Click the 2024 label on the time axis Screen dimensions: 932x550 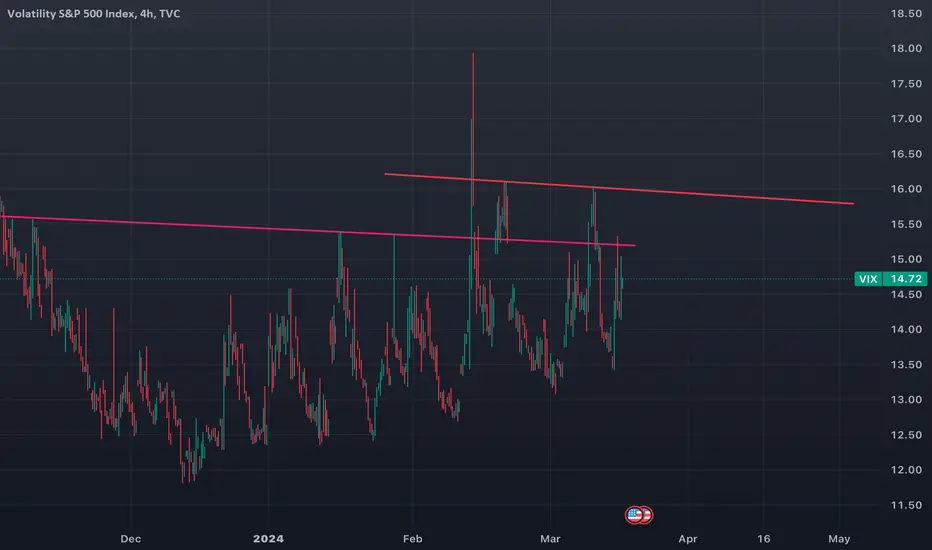[269, 539]
